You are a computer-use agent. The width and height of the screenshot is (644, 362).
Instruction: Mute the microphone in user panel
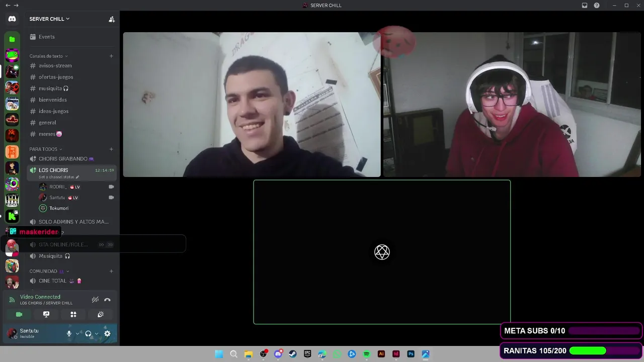coord(69,333)
